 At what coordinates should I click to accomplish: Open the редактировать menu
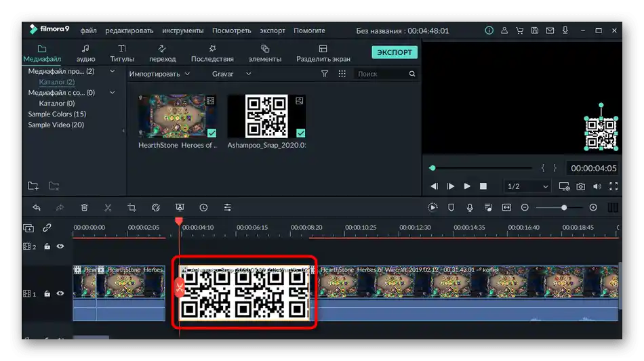[x=129, y=30]
